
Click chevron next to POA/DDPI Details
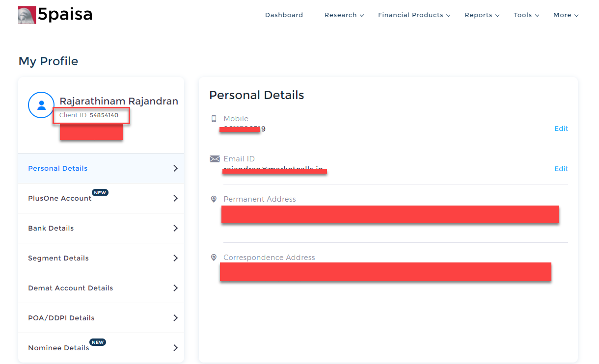[x=175, y=318]
